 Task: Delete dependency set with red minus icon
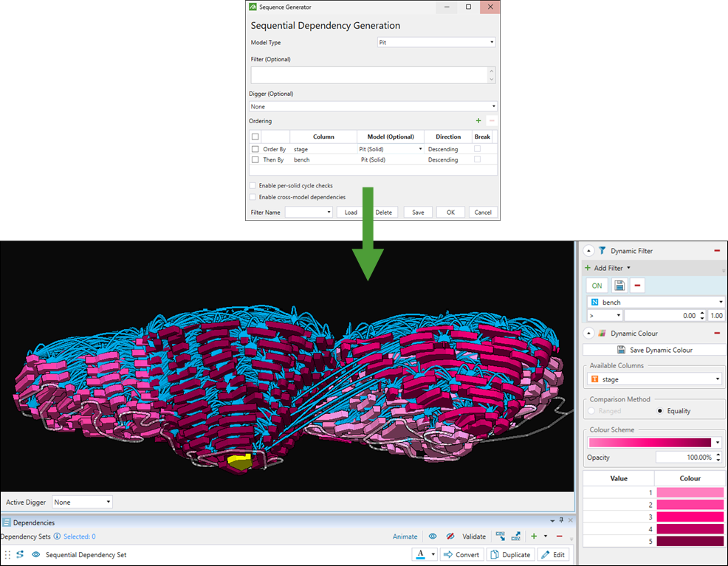pos(559,536)
